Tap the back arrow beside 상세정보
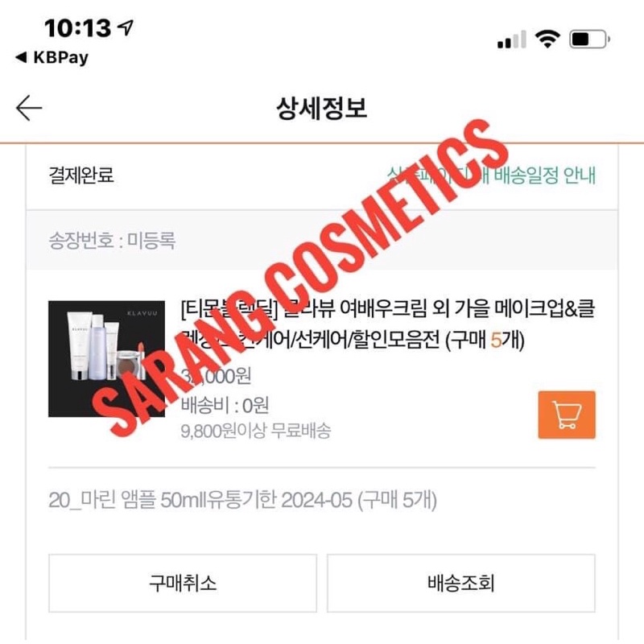 click(29, 108)
